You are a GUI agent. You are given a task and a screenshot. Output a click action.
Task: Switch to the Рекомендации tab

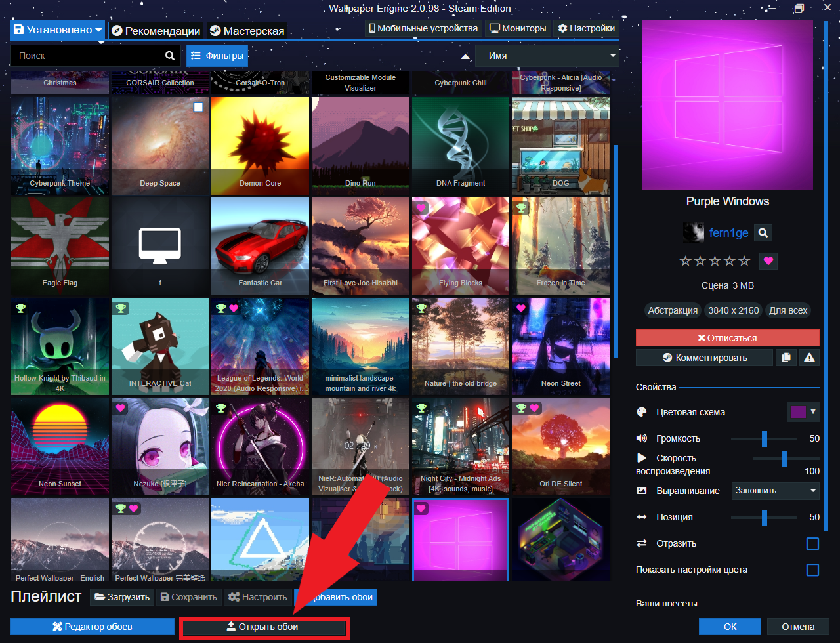(156, 31)
